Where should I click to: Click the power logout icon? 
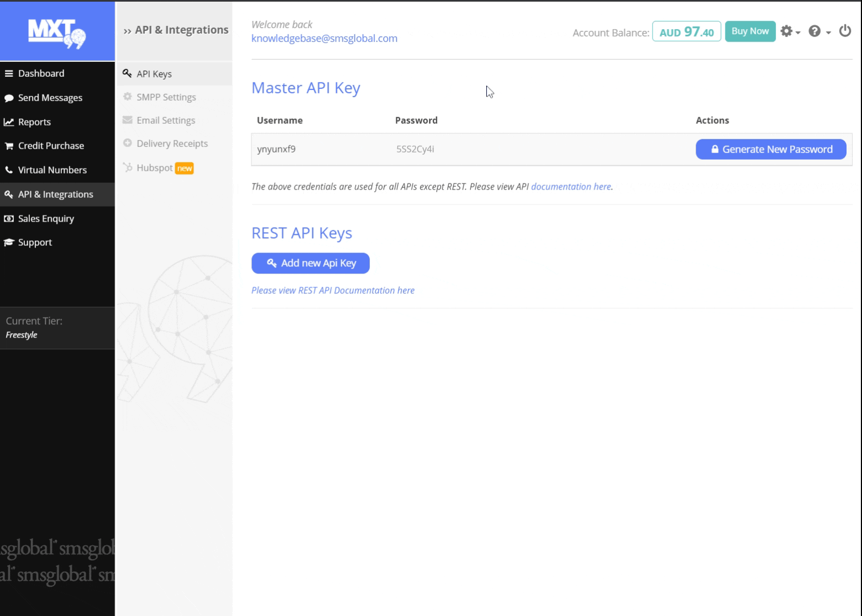[x=845, y=31]
